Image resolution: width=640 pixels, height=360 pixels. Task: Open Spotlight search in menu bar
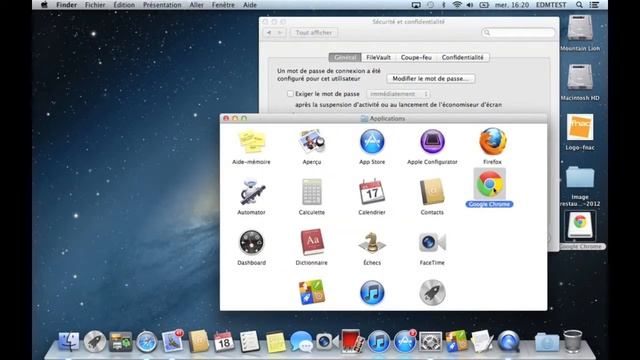click(x=579, y=5)
